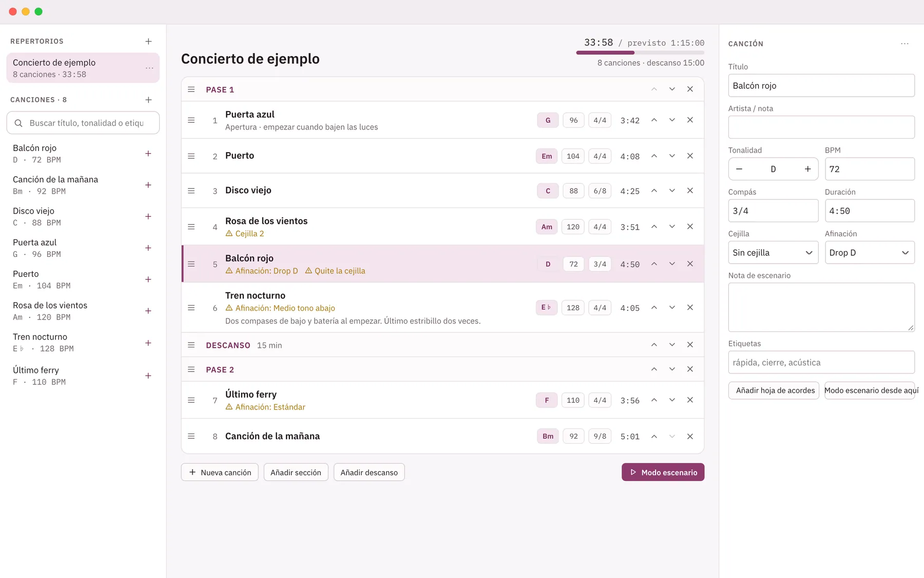Click Modo escenario desde aquí button

tap(870, 390)
